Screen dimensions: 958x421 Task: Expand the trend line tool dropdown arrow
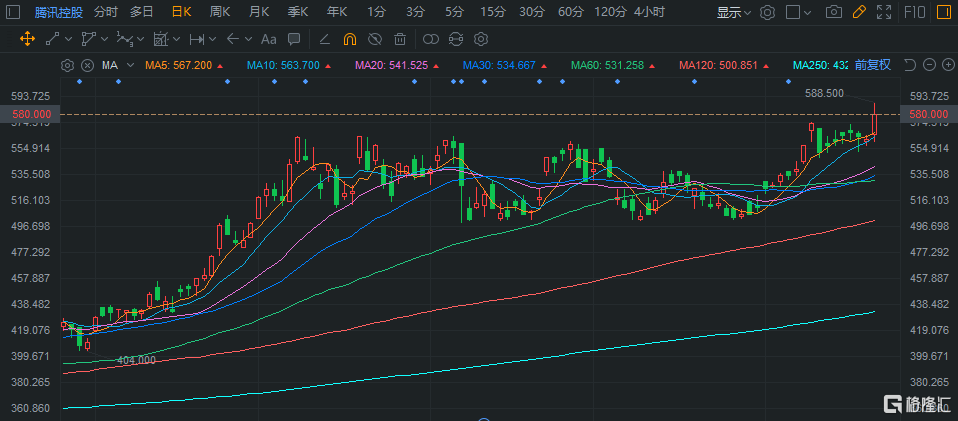click(x=67, y=39)
